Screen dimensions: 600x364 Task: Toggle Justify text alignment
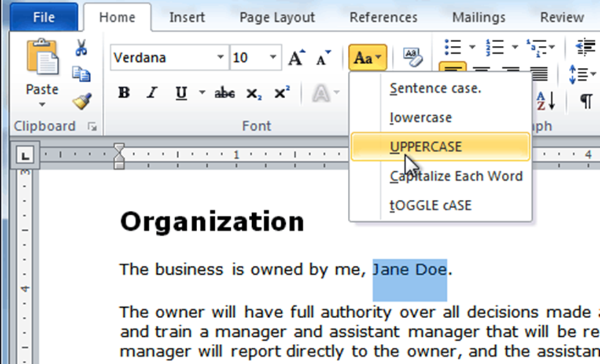(539, 74)
